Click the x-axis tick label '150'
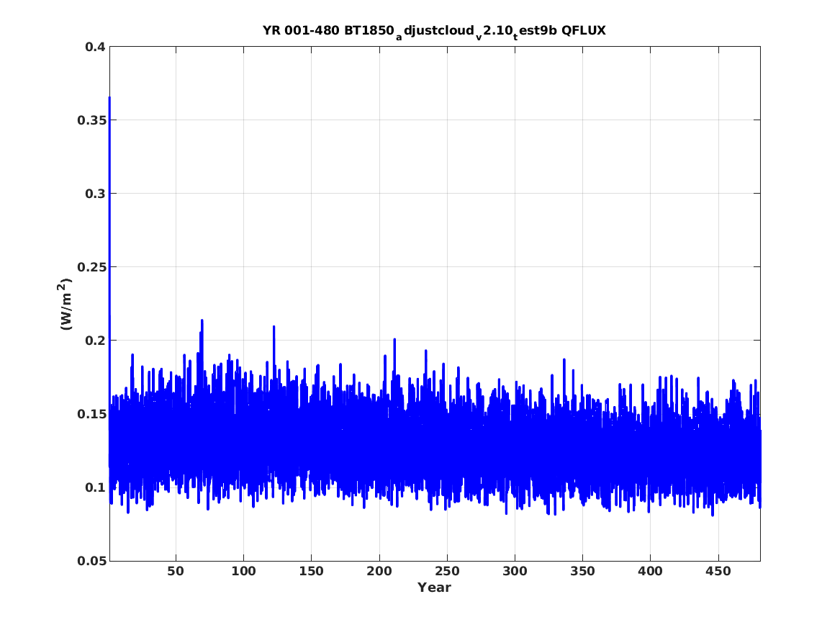Image resolution: width=840 pixels, height=630 pixels. coord(311,572)
